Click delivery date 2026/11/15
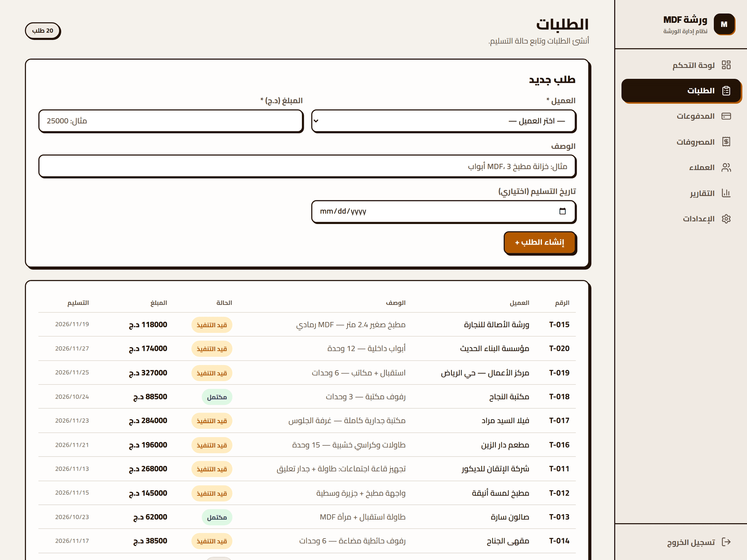The width and height of the screenshot is (747, 560). pyautogui.click(x=72, y=493)
